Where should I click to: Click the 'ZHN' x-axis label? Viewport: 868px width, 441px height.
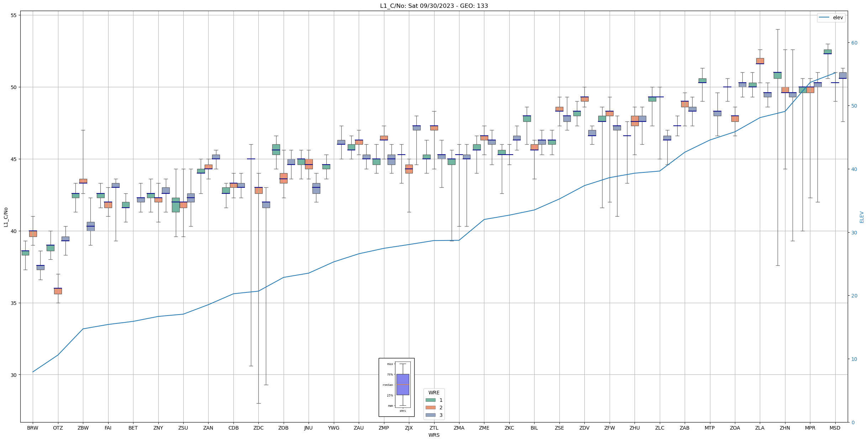pyautogui.click(x=785, y=428)
